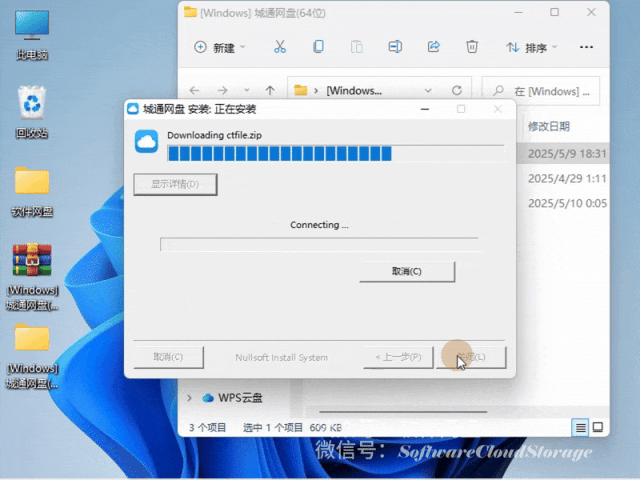Click the [Windows... address bar path
The image size is (640, 480).
tap(354, 91)
